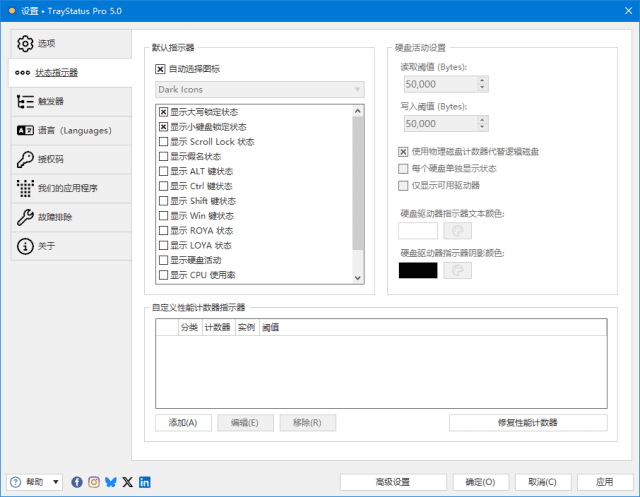
Task: Switch to 授权码 tab
Action: [x=71, y=160]
